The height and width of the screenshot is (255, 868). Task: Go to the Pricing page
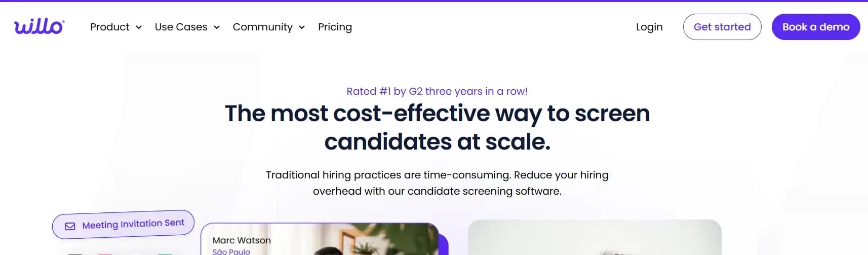click(335, 27)
